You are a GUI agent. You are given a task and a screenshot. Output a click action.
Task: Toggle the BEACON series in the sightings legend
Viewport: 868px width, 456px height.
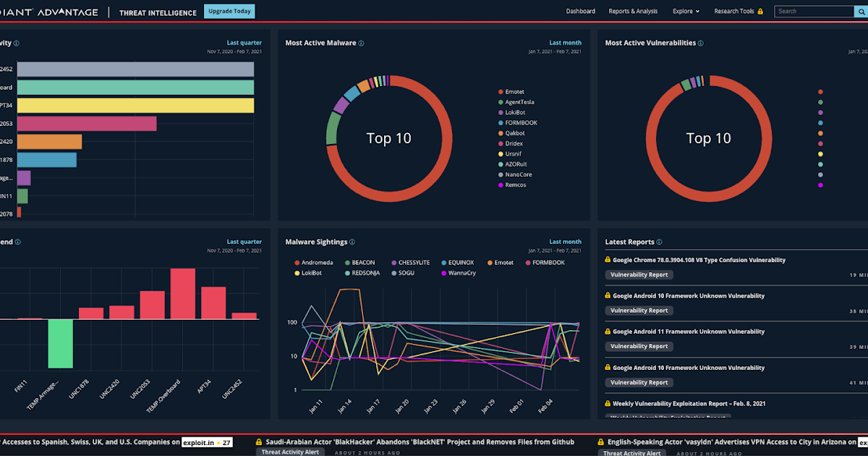361,262
